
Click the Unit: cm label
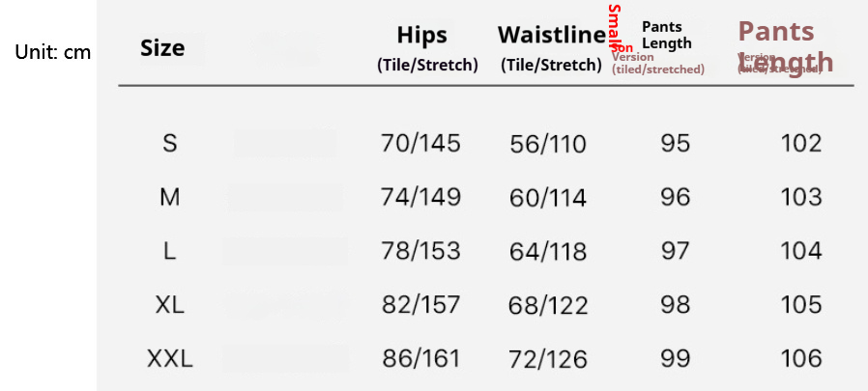[52, 52]
